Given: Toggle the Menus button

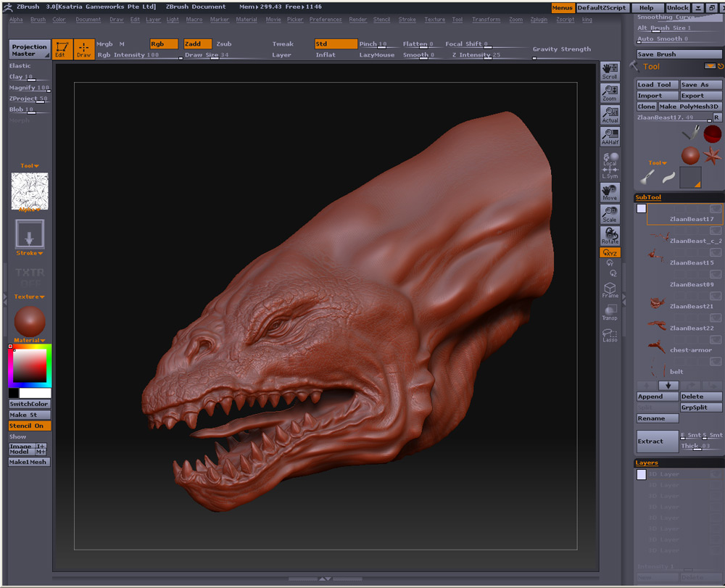Looking at the screenshot, I should (x=563, y=7).
